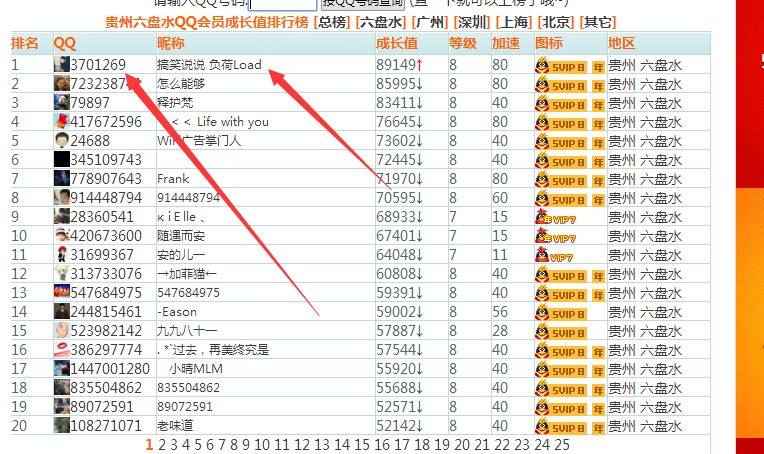Switch to the 深圳 ranking
The height and width of the screenshot is (454, 764).
(472, 22)
